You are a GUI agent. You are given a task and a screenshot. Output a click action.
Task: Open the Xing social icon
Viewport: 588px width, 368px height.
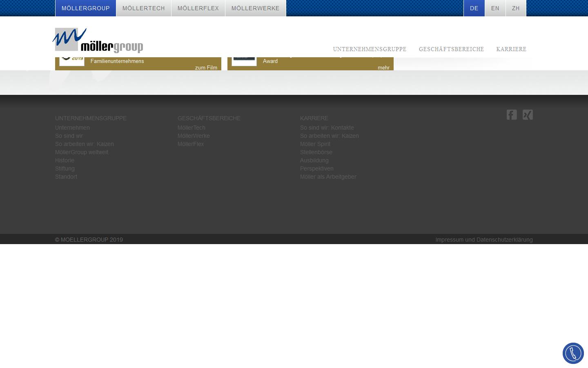pos(528,114)
